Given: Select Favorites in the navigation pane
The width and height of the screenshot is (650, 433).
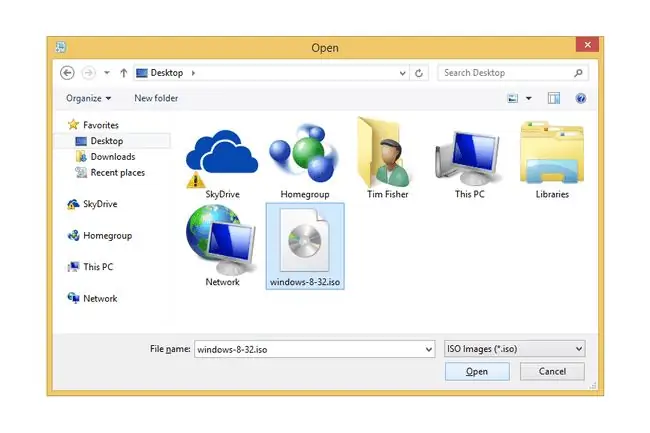Looking at the screenshot, I should pos(94,125).
